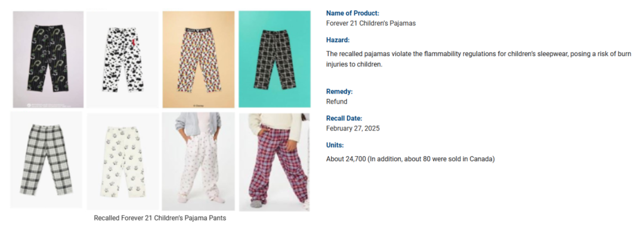Click the Disney copyright mark under Mickey pants

point(199,105)
